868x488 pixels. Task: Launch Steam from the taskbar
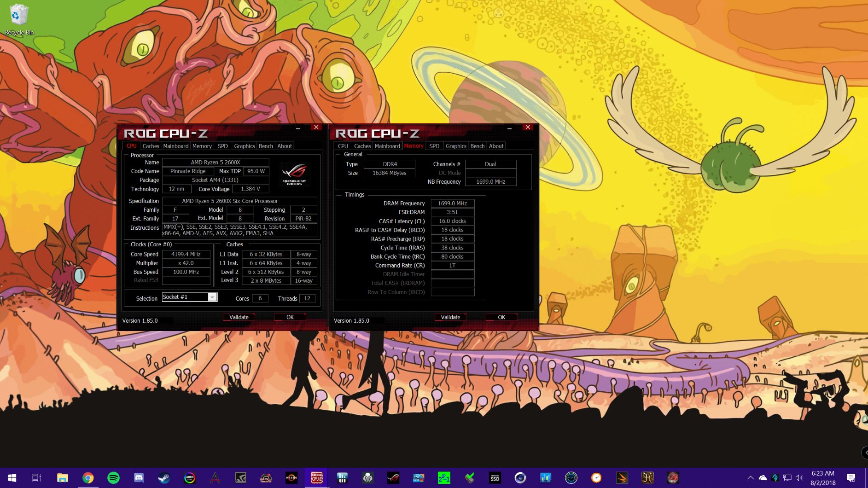[164, 478]
